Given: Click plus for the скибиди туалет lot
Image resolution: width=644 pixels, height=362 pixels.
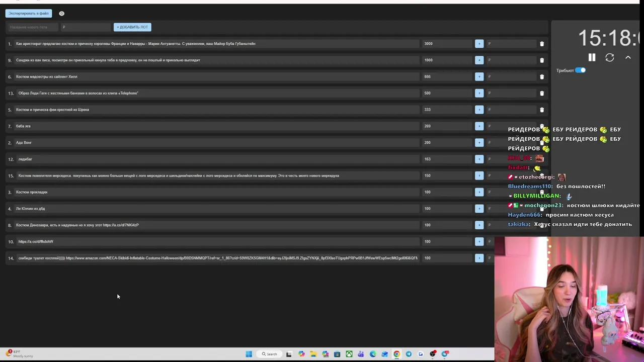Looking at the screenshot, I should [479, 258].
